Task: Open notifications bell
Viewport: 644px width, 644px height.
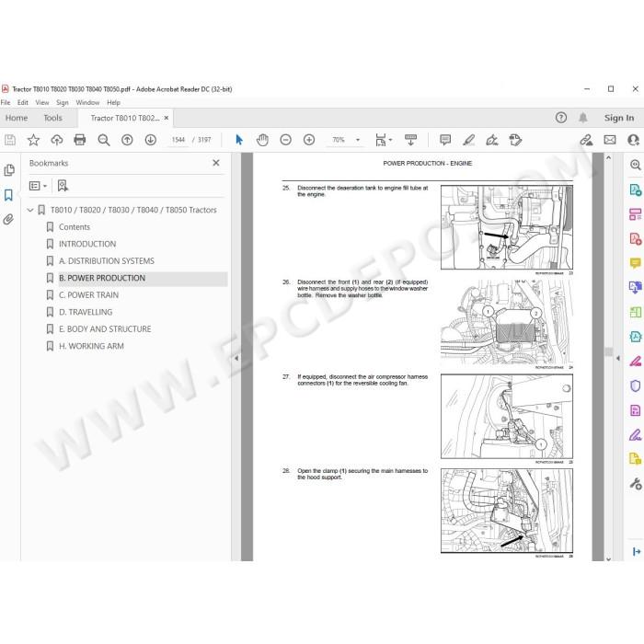Action: [x=582, y=118]
